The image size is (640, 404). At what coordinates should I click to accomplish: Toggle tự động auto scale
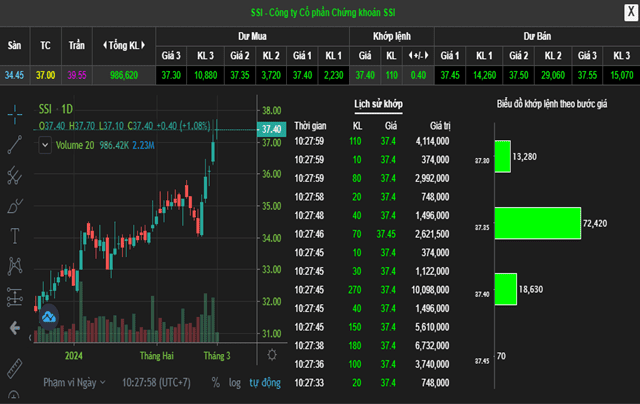coord(265,383)
